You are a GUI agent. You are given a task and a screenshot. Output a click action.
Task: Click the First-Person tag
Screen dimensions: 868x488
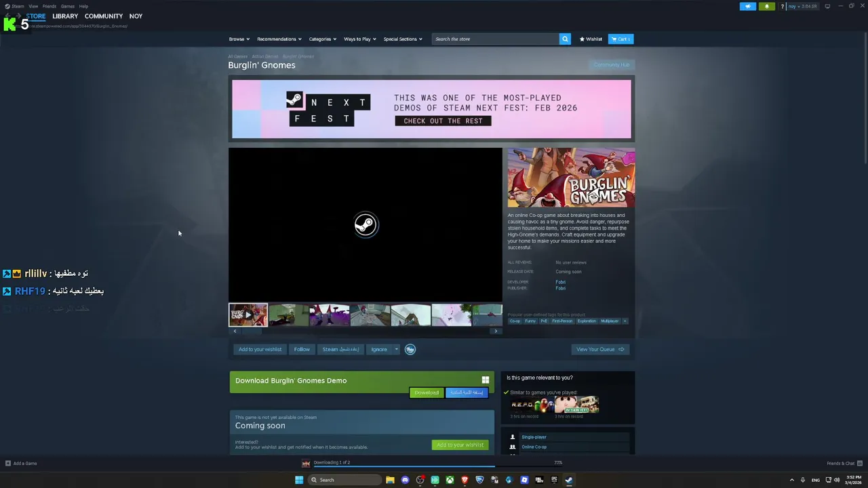click(562, 321)
